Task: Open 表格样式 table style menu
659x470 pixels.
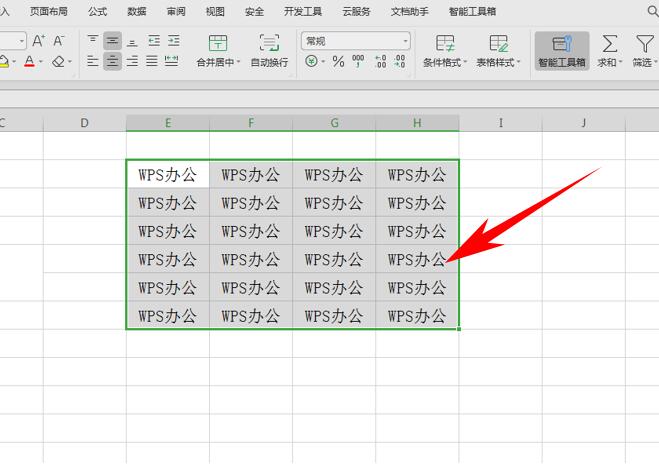Action: (x=498, y=50)
